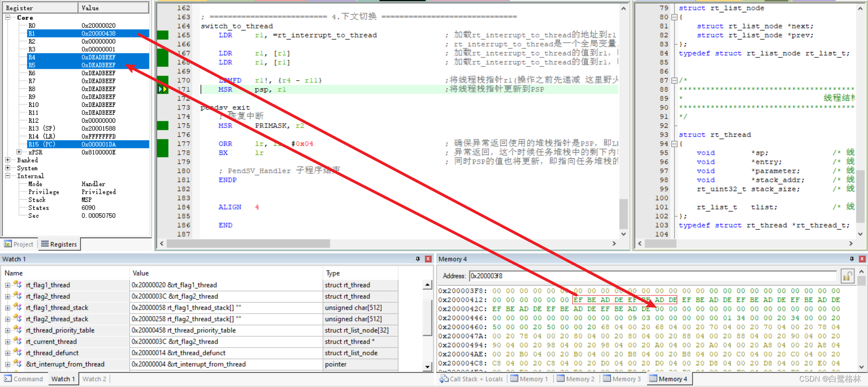Viewport: 868px width, 387px height.
Task: Click the watch icon beside rt_flag1_thread_stack
Action: click(x=18, y=307)
